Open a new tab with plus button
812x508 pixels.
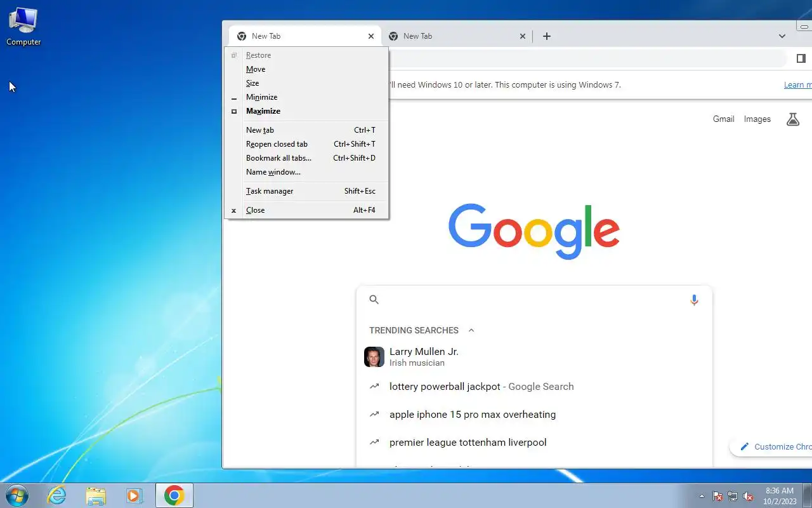coord(547,36)
